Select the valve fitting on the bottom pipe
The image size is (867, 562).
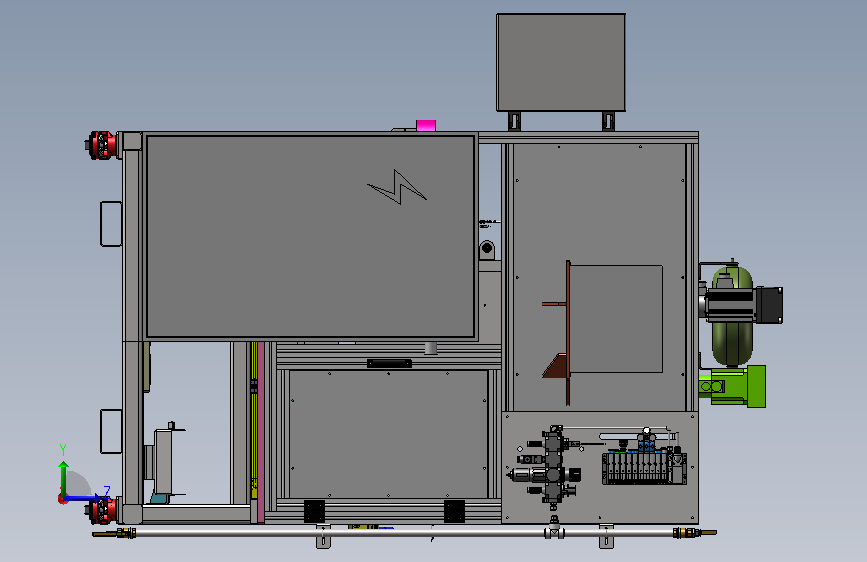pos(553,528)
